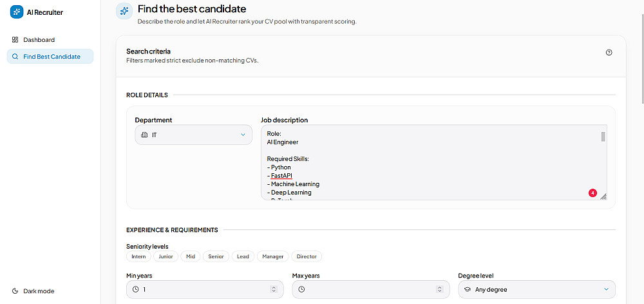Screen dimensions: 644x304
Task: Click the graduation cap icon in Degree level
Action: (x=467, y=289)
